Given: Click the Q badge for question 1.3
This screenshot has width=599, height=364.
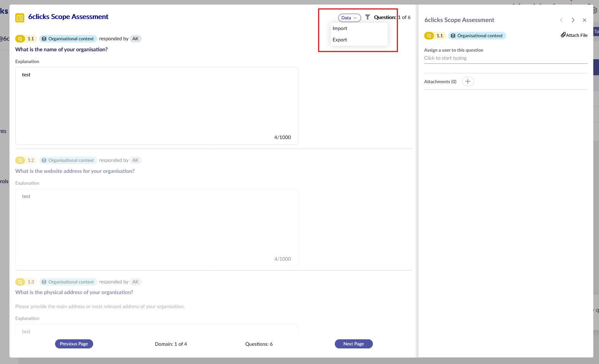Looking at the screenshot, I should [x=20, y=282].
